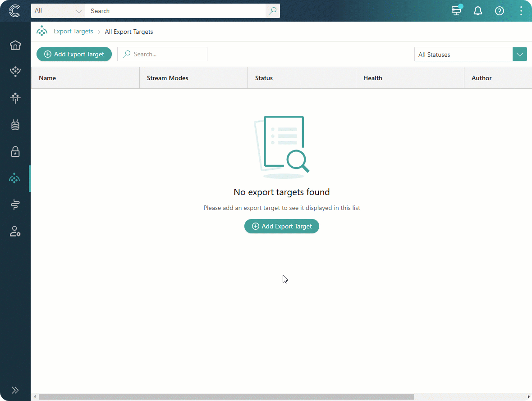
Task: Expand the sidebar using the double-arrow chevron
Action: 15,390
